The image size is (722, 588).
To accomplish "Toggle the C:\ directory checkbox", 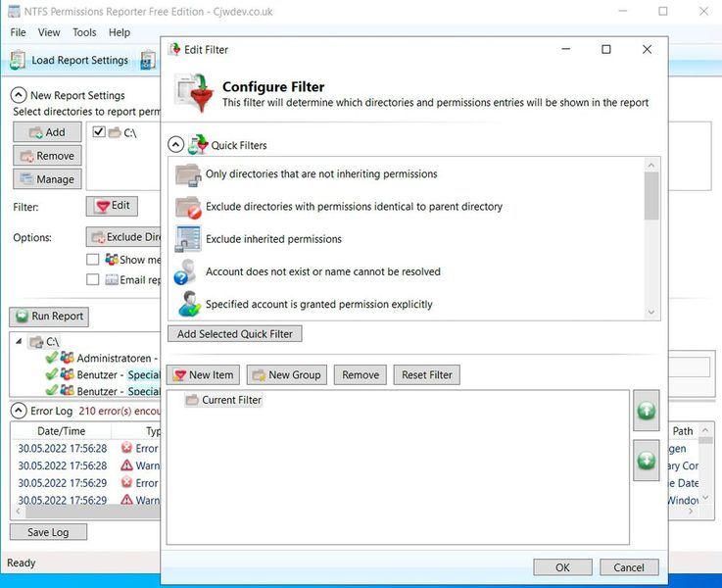I will [x=99, y=132].
